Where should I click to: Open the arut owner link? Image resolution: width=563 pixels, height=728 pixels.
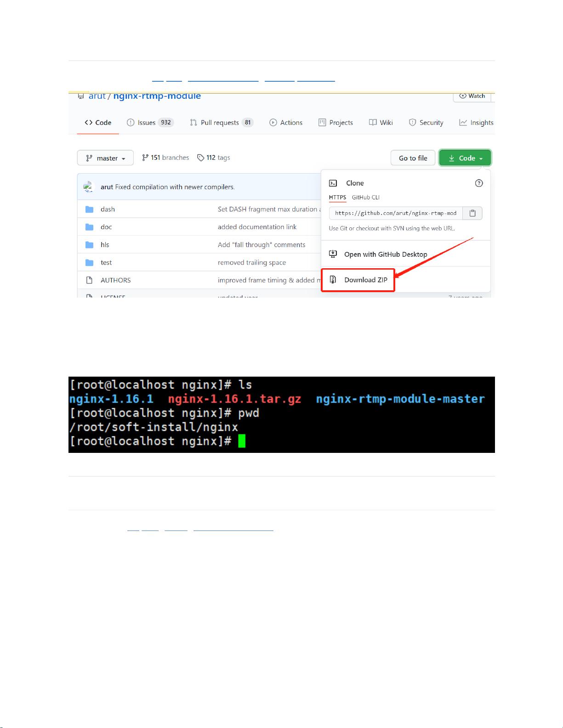(97, 96)
